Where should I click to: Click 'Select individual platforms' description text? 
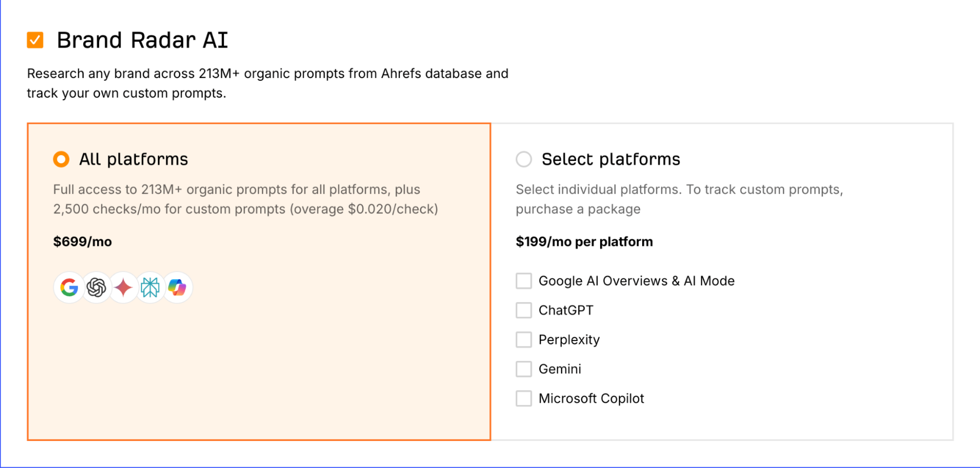679,200
